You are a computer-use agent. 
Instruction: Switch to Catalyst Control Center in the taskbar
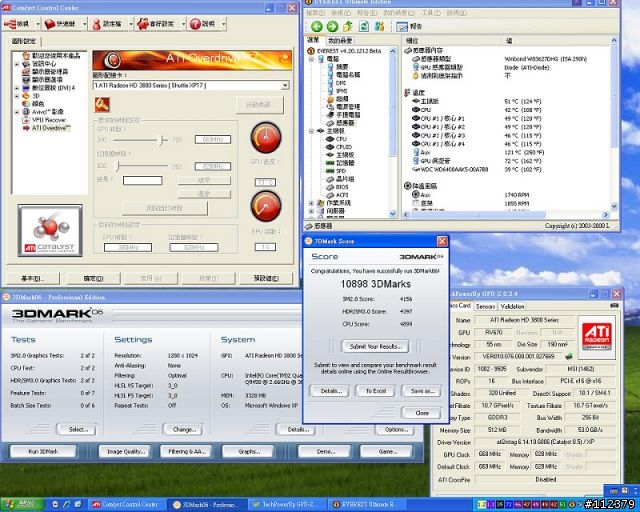(127, 505)
